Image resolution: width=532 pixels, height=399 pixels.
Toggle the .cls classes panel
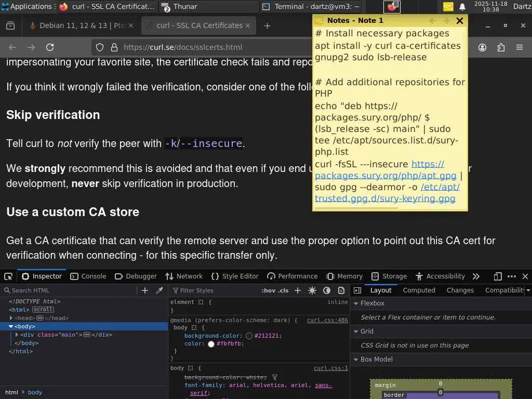tap(283, 290)
